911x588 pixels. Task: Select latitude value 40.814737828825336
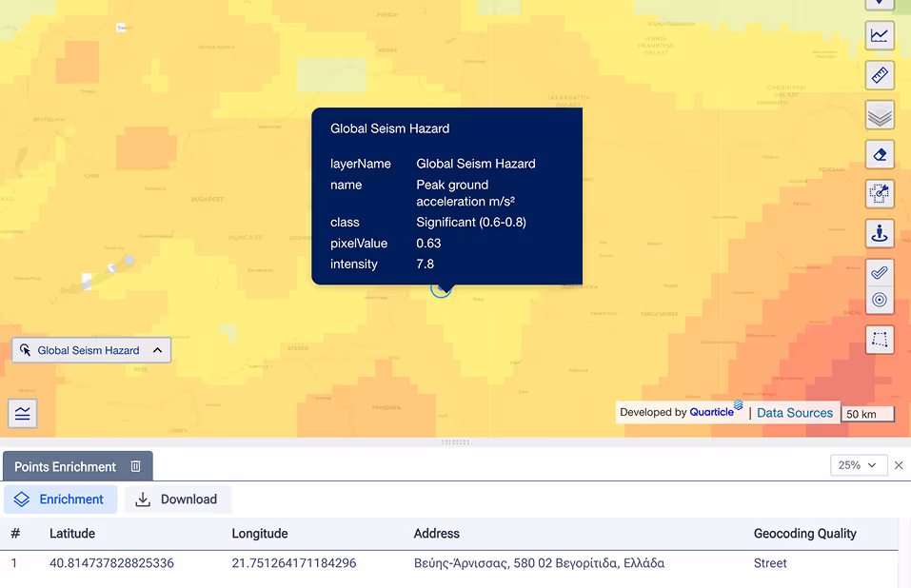coord(111,563)
